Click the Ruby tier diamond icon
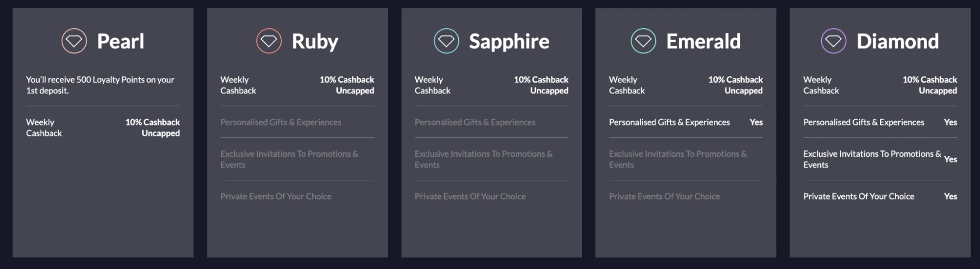 coord(269,41)
